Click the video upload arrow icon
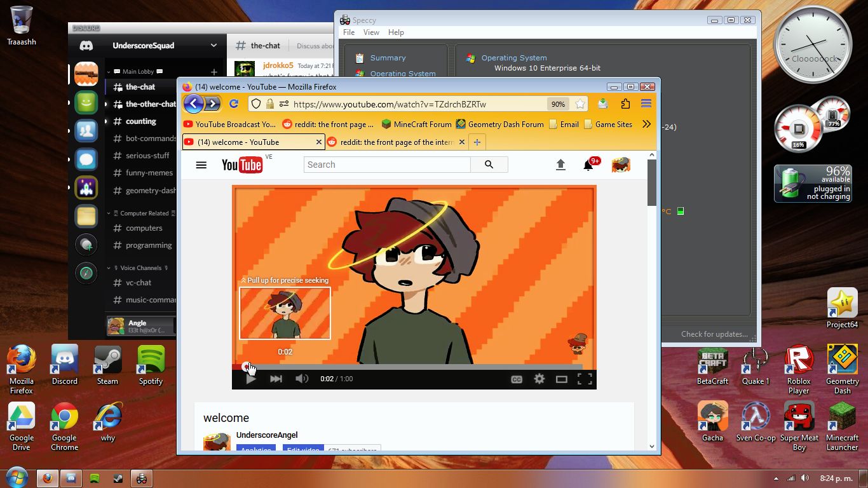 coord(561,165)
